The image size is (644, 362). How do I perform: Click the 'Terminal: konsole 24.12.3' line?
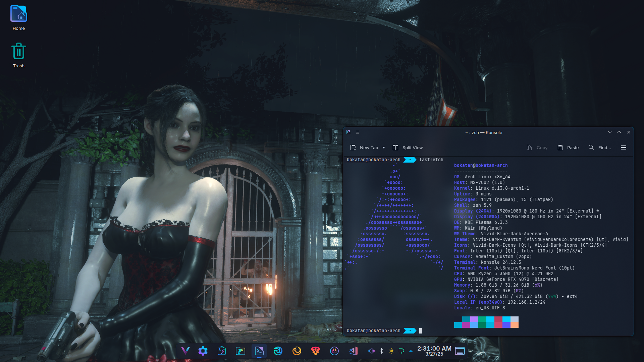(488, 262)
